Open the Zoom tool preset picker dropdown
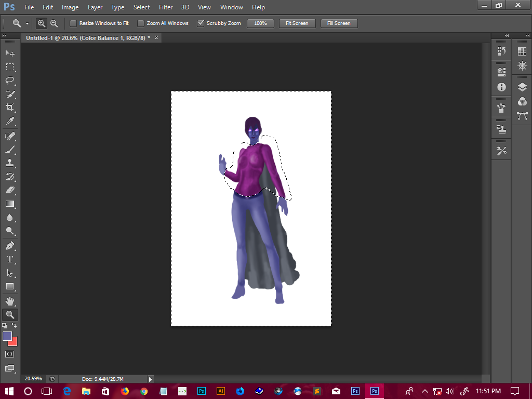 point(27,23)
